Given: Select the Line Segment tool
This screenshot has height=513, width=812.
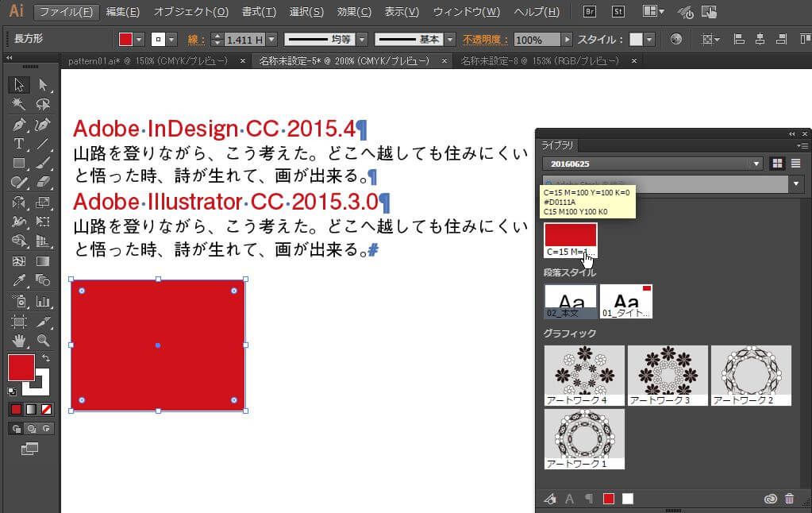Looking at the screenshot, I should pyautogui.click(x=42, y=144).
